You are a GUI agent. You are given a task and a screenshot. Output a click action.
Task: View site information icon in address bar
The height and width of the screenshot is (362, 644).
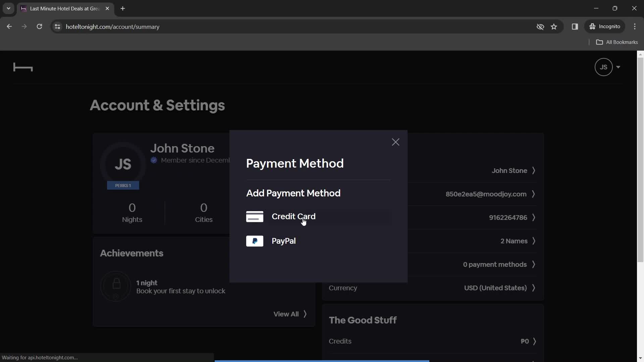(x=57, y=26)
